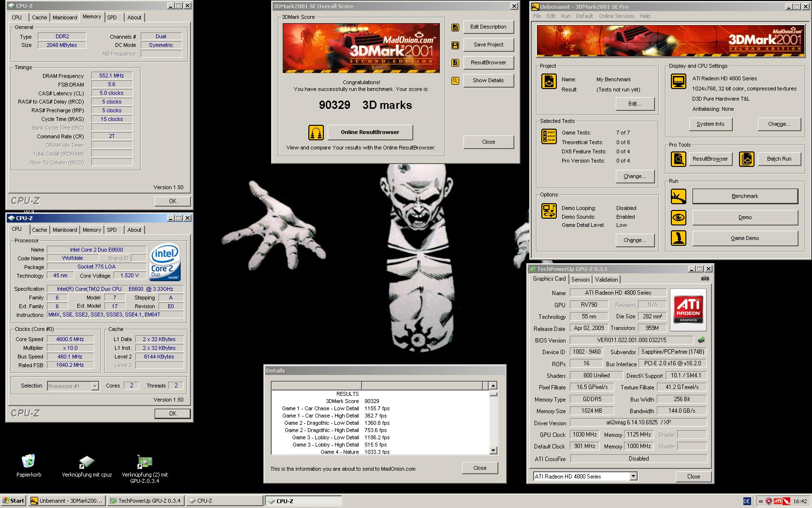Image resolution: width=812 pixels, height=508 pixels.
Task: Open the Mainboard tab in bottom CPU-Z window
Action: point(65,230)
